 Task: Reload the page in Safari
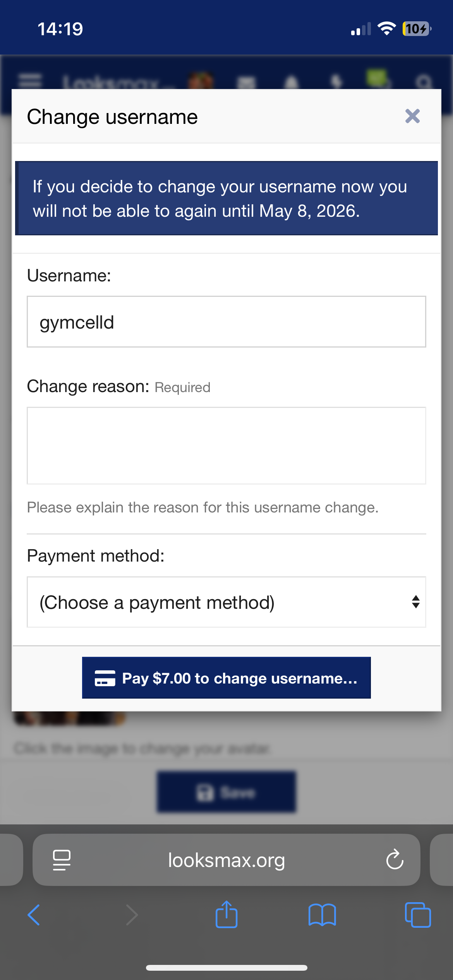click(x=395, y=860)
